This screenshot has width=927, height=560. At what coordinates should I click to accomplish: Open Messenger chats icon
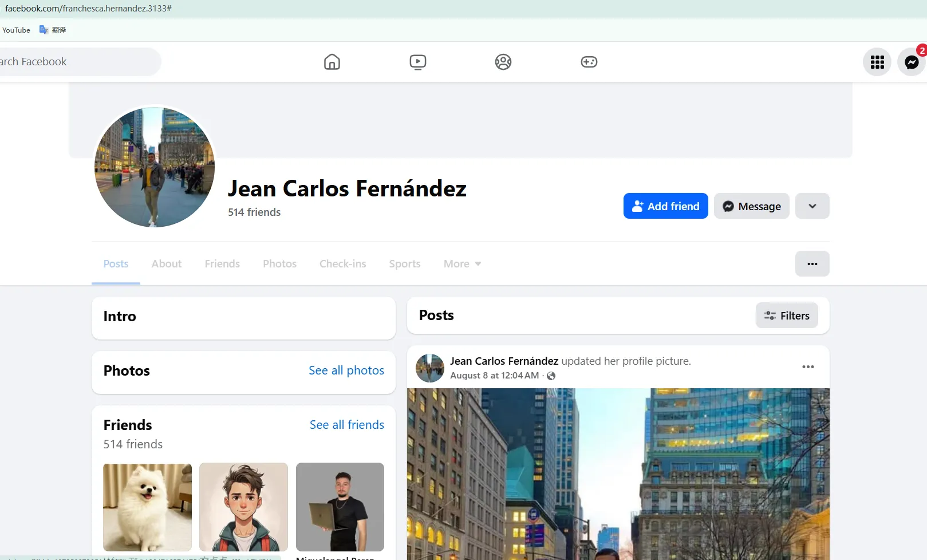[912, 62]
